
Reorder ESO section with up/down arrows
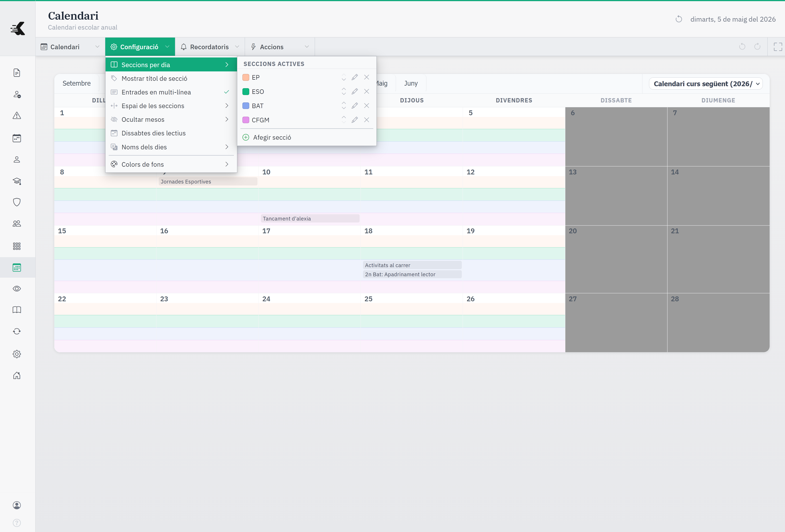tap(343, 92)
